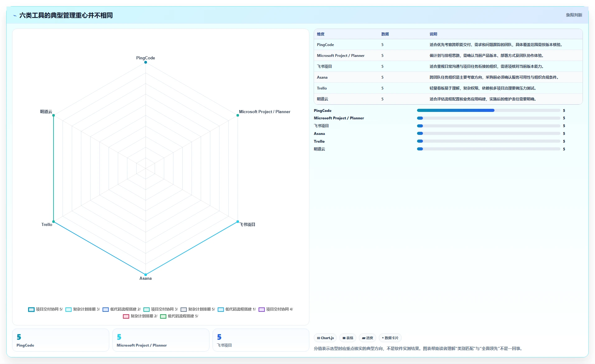Screen dimensions: 595x364
Task: Click the Trello axis label on radar
Action: pos(47,224)
